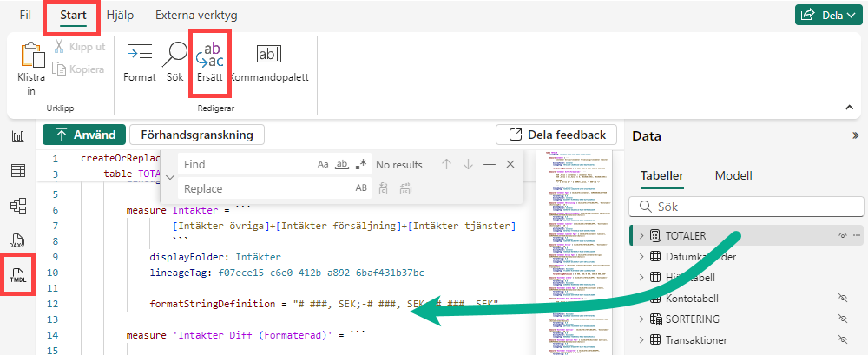Click the Klistra in paste button
The image size is (868, 355).
[31, 69]
